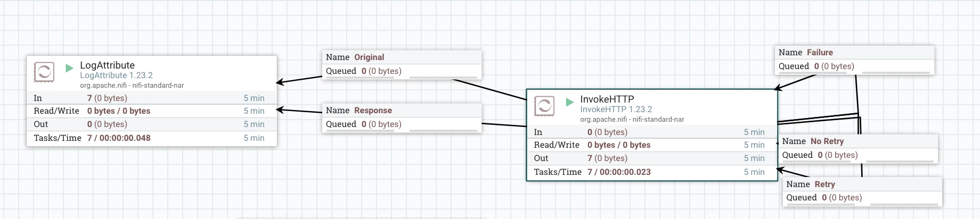Click the 5 min label in InvokeHTTP Out row
980x219 pixels.
coord(754,158)
